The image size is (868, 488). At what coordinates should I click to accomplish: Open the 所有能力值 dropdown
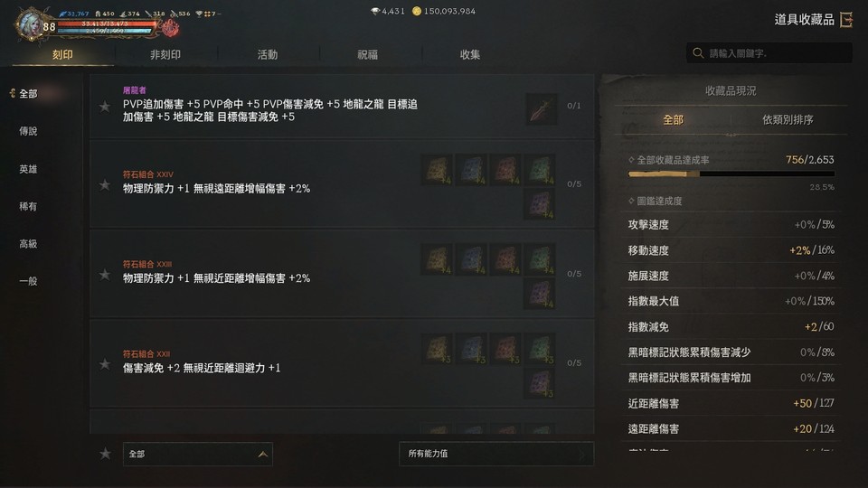tap(496, 454)
